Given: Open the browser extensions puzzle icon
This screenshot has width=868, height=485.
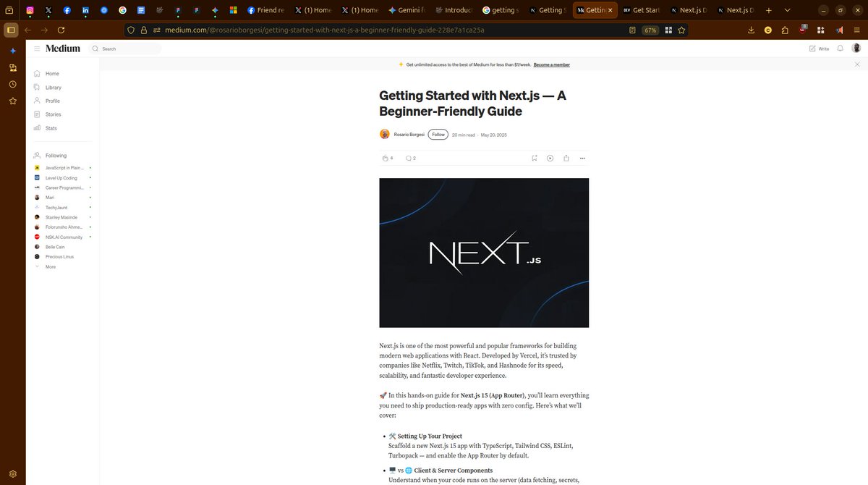Looking at the screenshot, I should pyautogui.click(x=785, y=30).
